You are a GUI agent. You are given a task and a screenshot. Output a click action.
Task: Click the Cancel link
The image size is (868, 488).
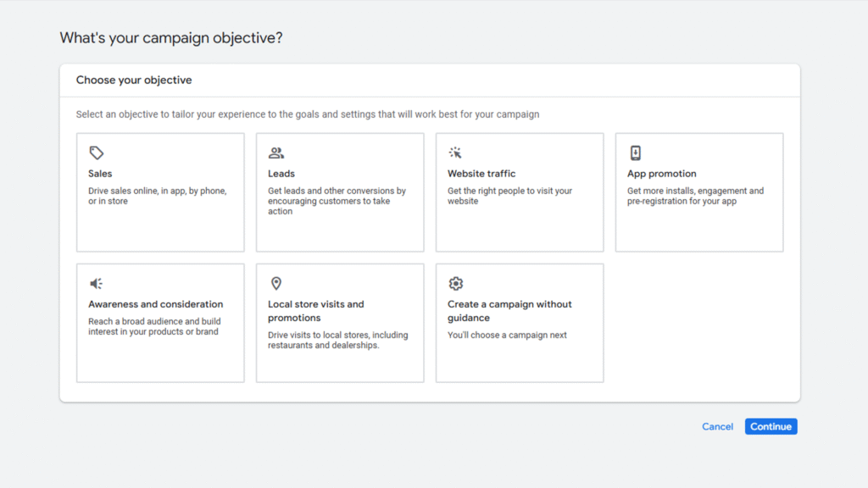717,427
